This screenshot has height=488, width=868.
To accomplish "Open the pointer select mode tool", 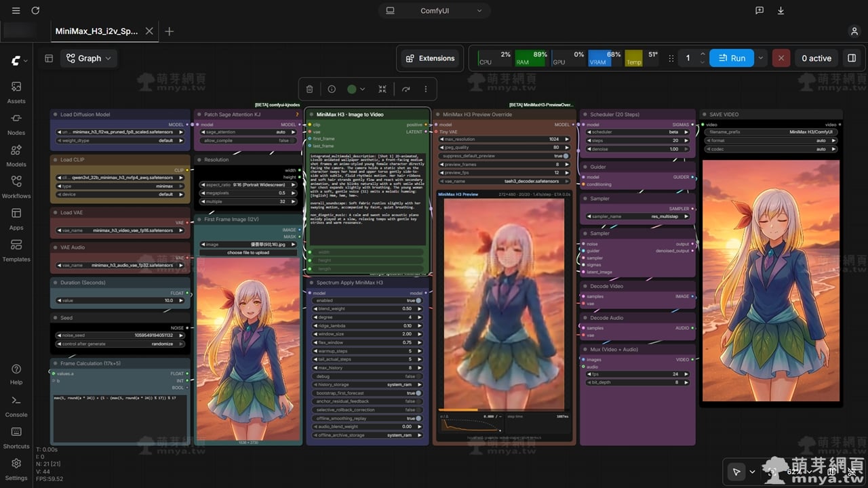I will [736, 472].
